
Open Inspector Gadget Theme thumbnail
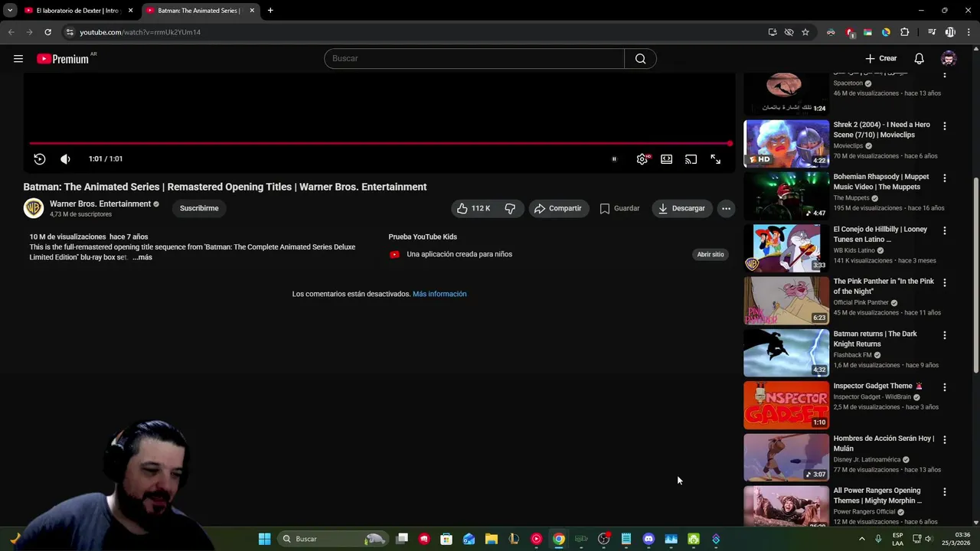(786, 405)
